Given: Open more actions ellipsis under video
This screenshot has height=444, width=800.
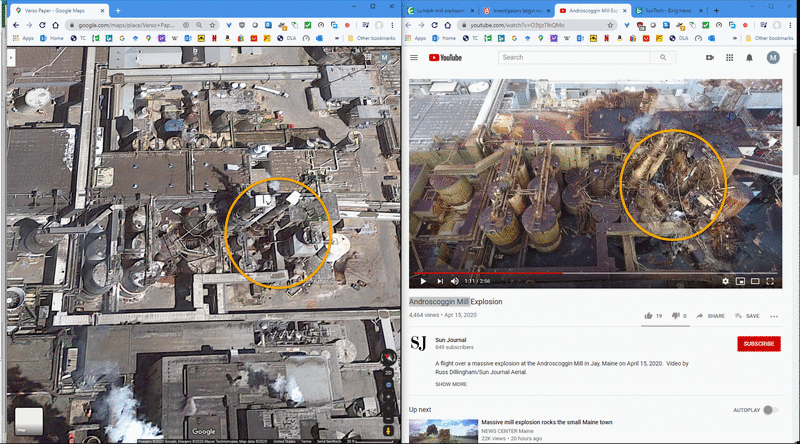Looking at the screenshot, I should point(774,316).
